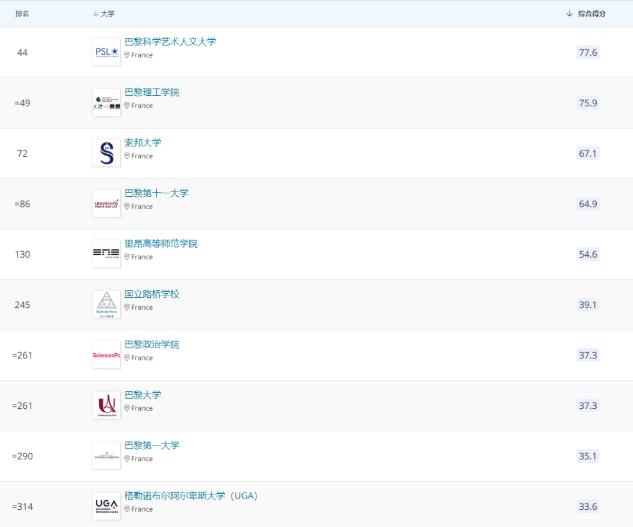
Task: Click the SciencesPo logo
Action: pos(106,355)
